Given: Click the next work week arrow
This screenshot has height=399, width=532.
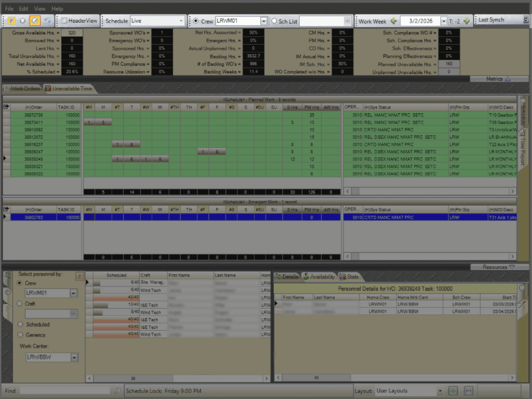Looking at the screenshot, I should point(467,21).
